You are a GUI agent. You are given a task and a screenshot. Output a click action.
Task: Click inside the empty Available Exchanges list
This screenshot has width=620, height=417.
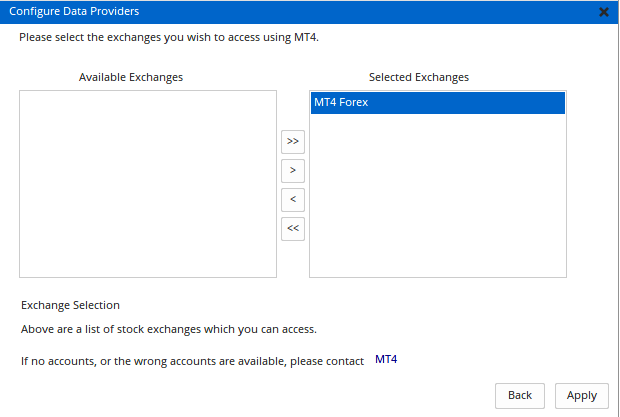pos(147,183)
